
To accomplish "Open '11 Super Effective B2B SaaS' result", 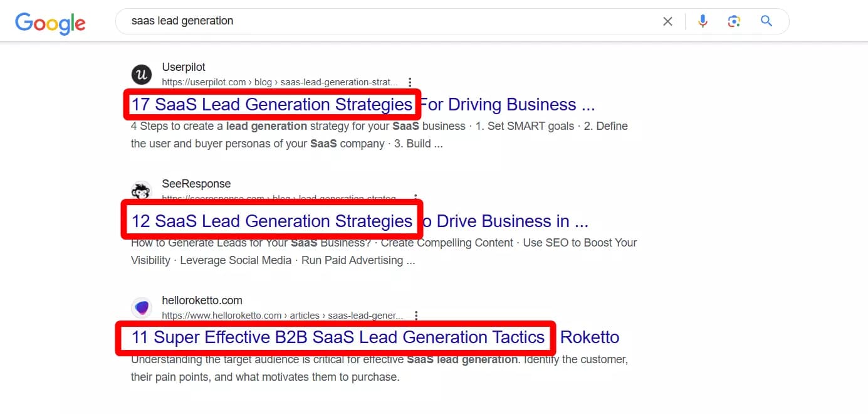I will click(375, 337).
